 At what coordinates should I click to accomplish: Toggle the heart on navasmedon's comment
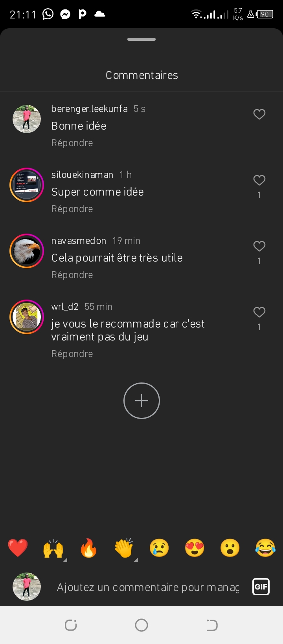click(259, 246)
